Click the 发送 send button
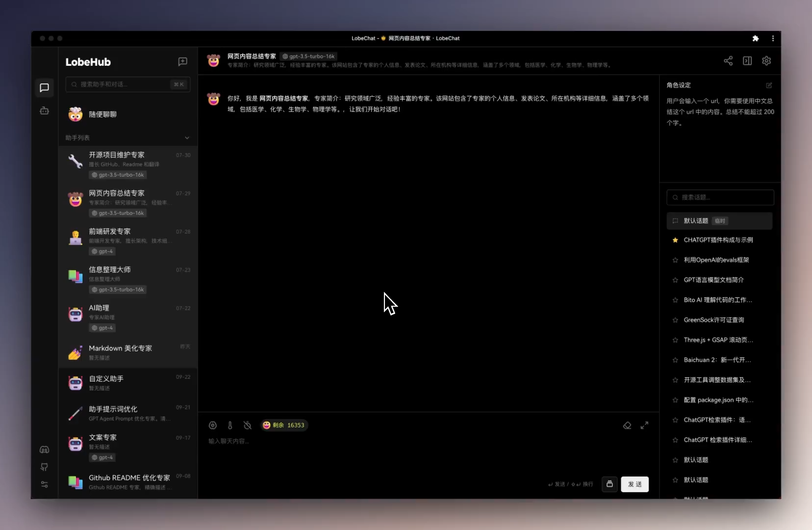Image resolution: width=812 pixels, height=530 pixels. tap(635, 484)
